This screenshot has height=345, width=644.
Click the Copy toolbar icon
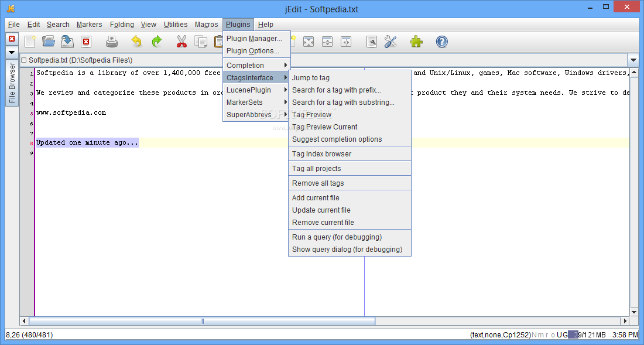coord(201,42)
